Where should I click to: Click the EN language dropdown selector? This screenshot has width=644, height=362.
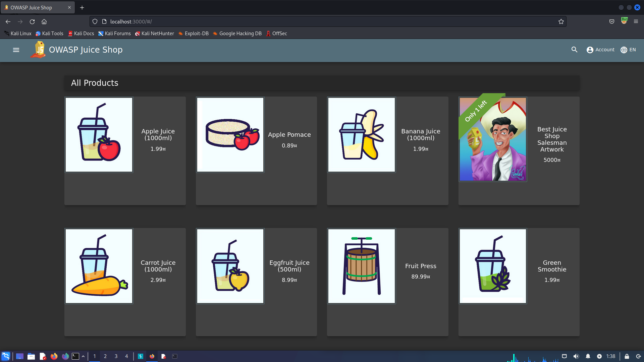629,50
